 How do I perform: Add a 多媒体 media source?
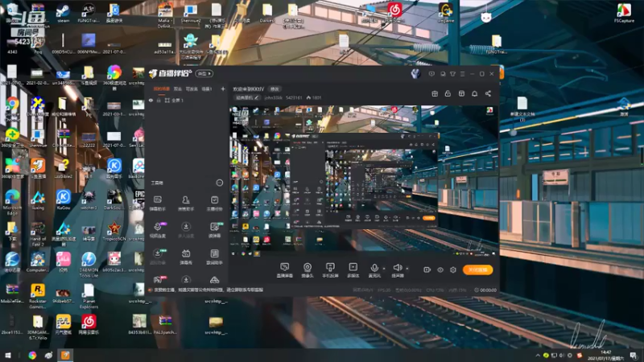(353, 270)
